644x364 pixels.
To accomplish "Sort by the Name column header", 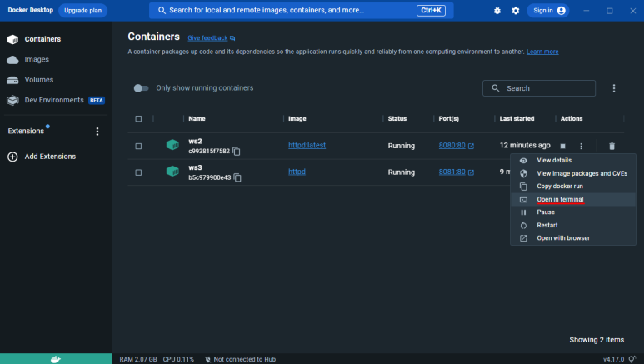I will (197, 119).
